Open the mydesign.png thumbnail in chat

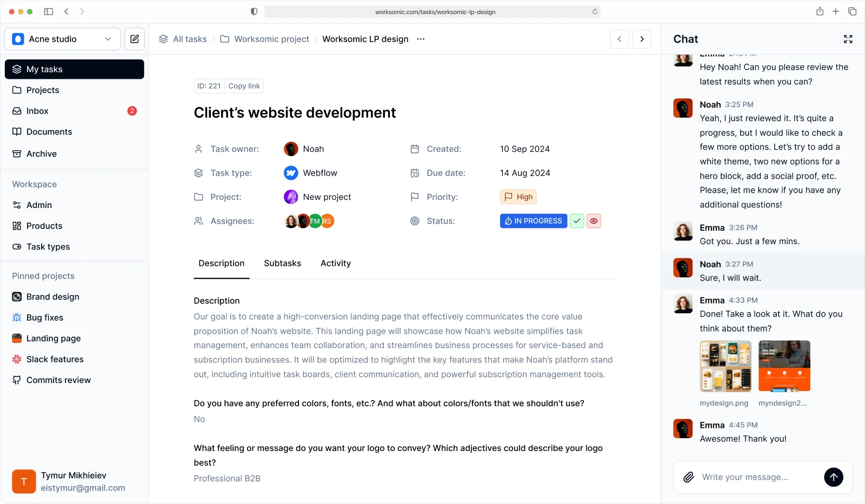coord(725,366)
